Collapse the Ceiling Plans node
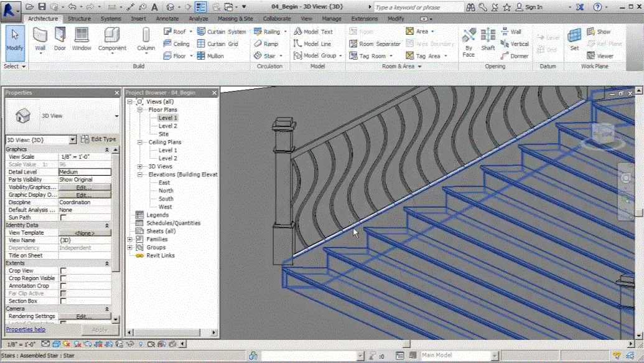This screenshot has width=644, height=363. [x=140, y=142]
